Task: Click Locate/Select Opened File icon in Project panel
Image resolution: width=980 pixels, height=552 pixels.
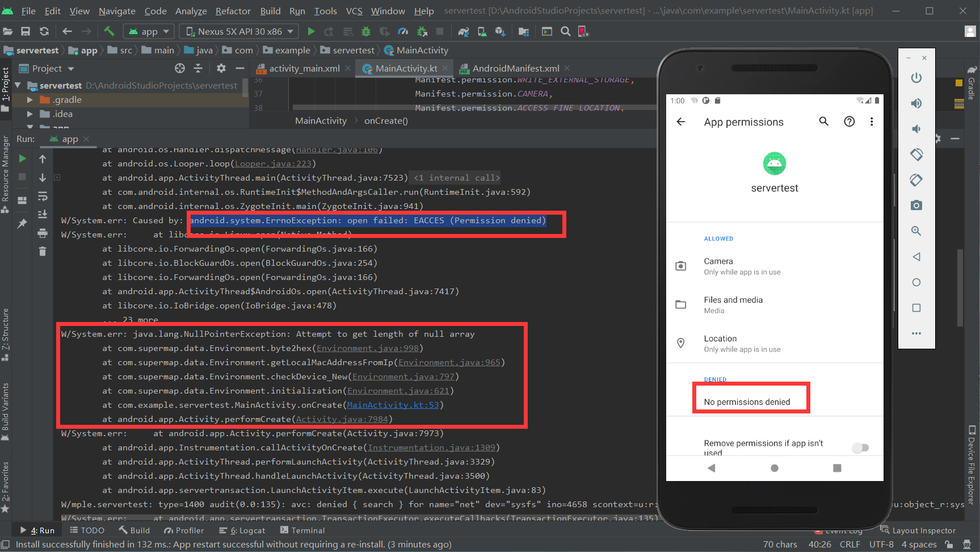Action: [180, 68]
